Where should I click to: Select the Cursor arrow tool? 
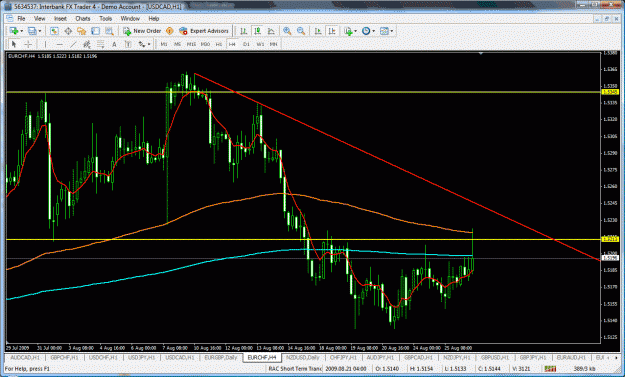pyautogui.click(x=14, y=44)
